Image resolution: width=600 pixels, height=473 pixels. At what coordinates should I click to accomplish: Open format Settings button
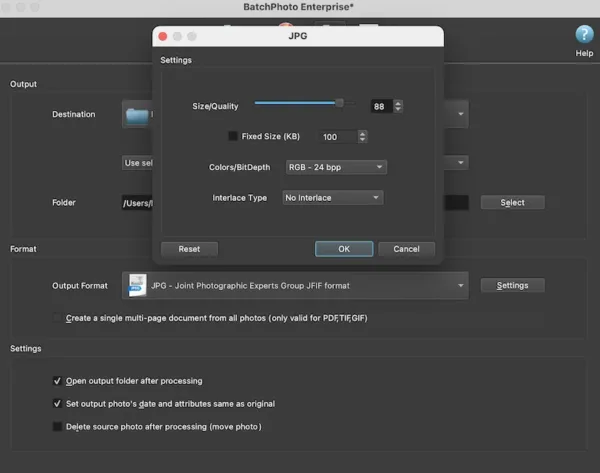(512, 285)
